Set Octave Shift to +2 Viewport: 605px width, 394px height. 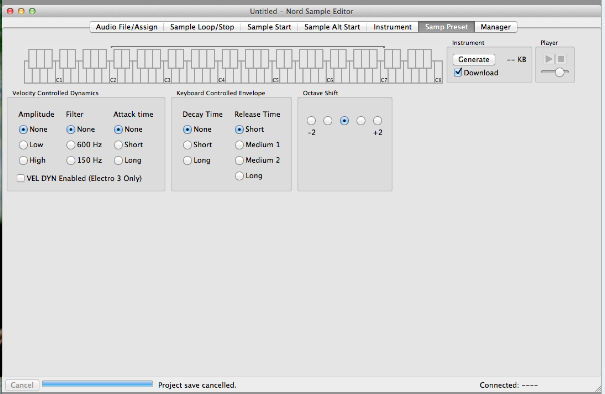coord(377,121)
